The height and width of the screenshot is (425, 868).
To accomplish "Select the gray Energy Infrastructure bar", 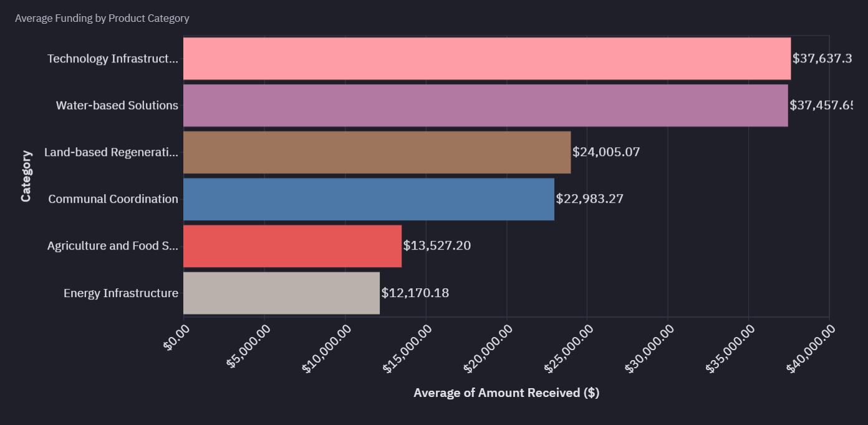I will click(281, 293).
